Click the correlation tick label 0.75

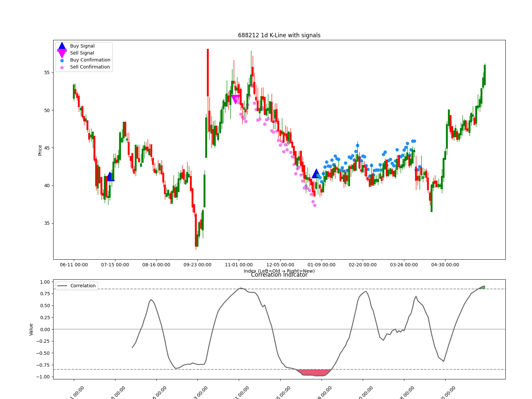tap(45, 294)
